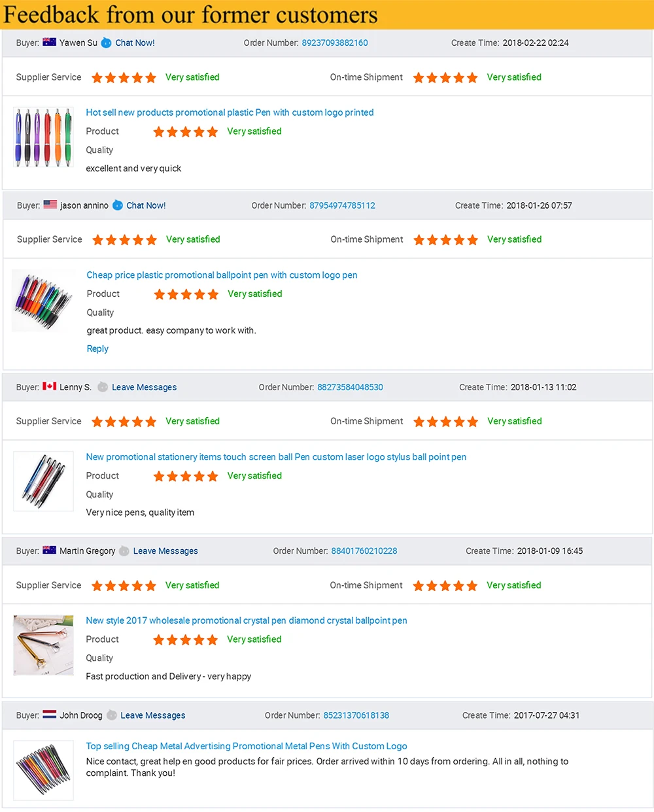
Task: Click crystal diamond pen thumbnail image
Action: point(43,645)
